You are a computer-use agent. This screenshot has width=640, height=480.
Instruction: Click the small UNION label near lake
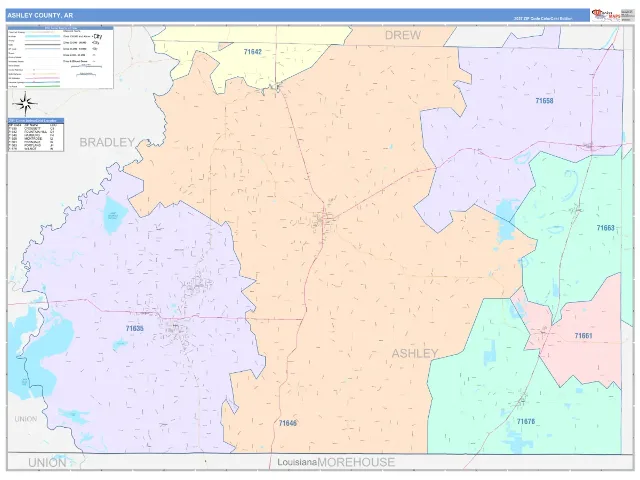pos(26,419)
